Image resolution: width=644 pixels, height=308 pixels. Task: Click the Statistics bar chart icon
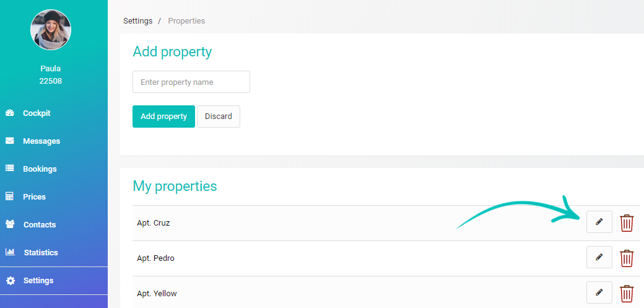(10, 252)
